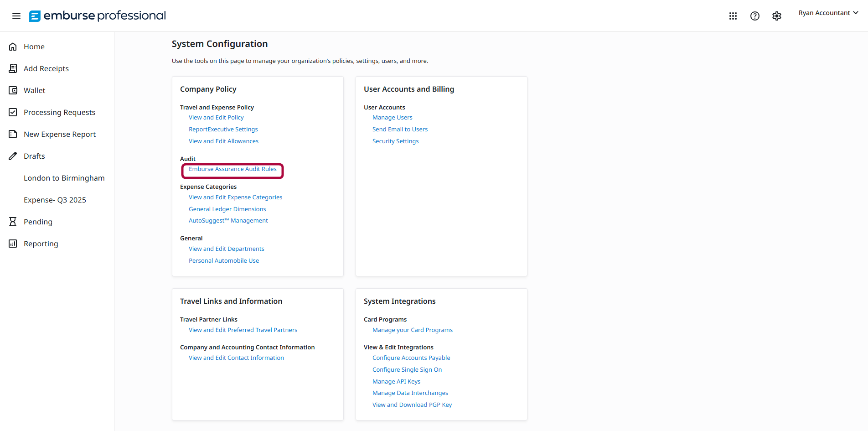868x431 pixels.
Task: Click the settings gear icon
Action: (x=777, y=16)
